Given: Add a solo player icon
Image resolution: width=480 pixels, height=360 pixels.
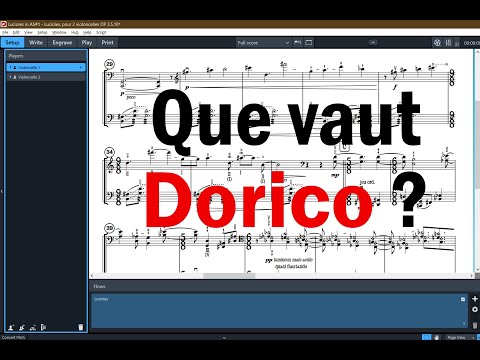Looking at the screenshot, I should pyautogui.click(x=11, y=327).
